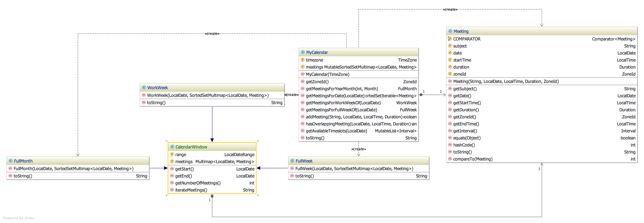
Task: Click the method icon beside MyCalendar(TimeZone)
Action: coord(302,74)
